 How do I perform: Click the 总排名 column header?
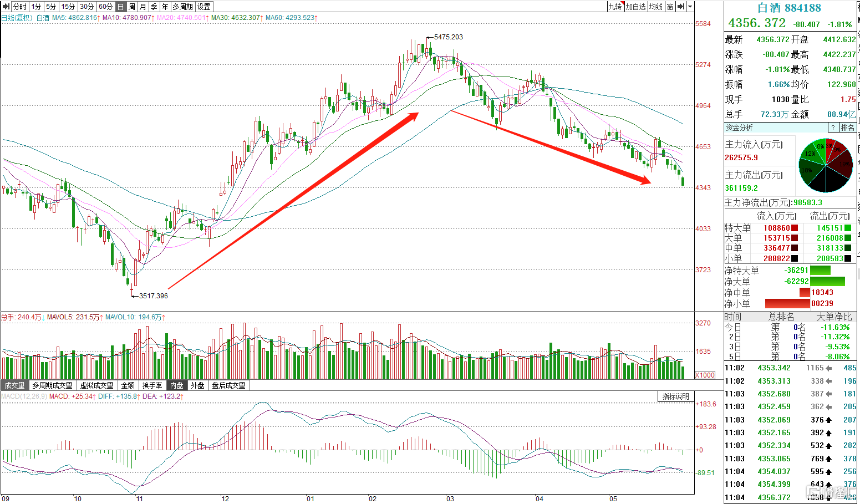click(x=781, y=317)
